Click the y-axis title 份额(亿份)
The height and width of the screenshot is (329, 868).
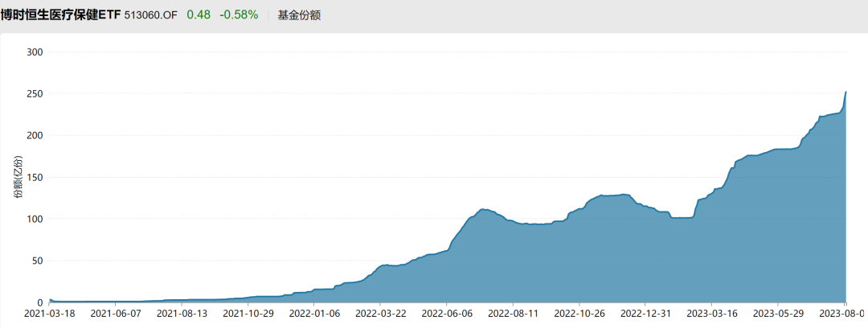[18, 177]
